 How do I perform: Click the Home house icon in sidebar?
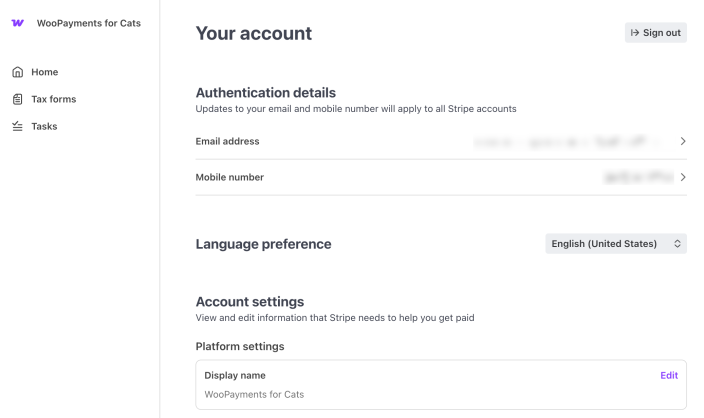tap(18, 72)
